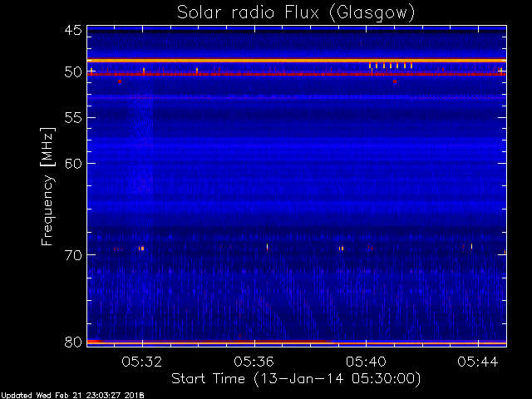Viewport: 532px width, 399px height.
Task: Click the red emission band at 50 MHz
Action: 297,74
